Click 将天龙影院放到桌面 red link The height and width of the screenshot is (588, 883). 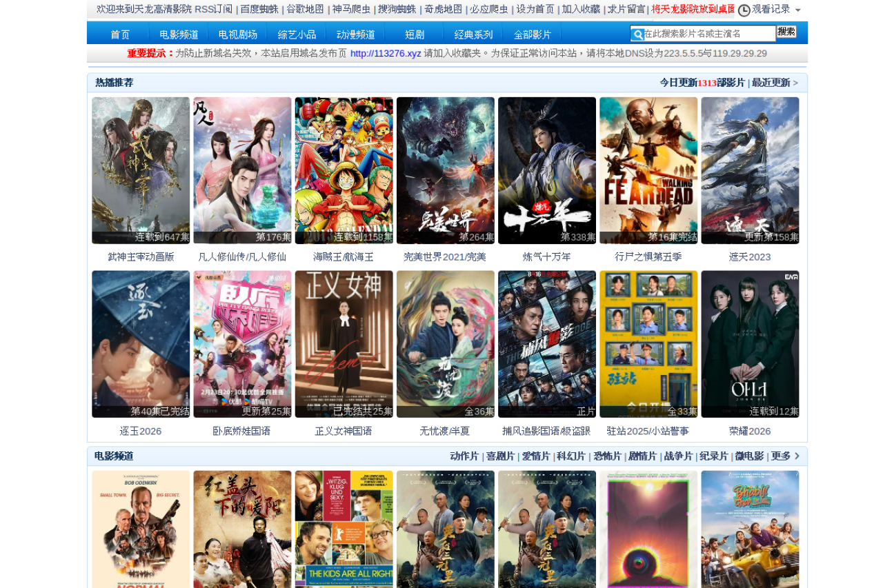(693, 9)
